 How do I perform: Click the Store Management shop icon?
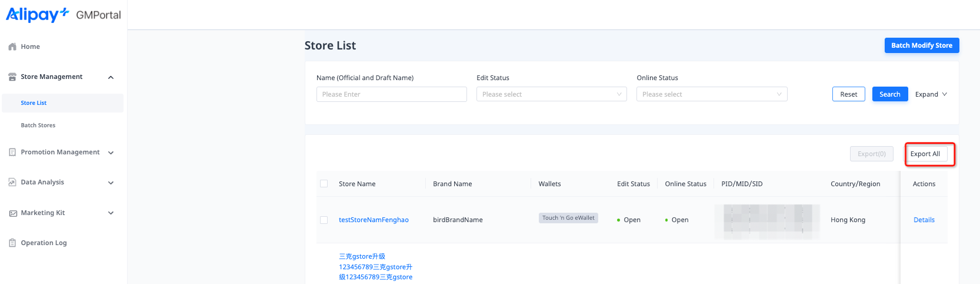12,77
